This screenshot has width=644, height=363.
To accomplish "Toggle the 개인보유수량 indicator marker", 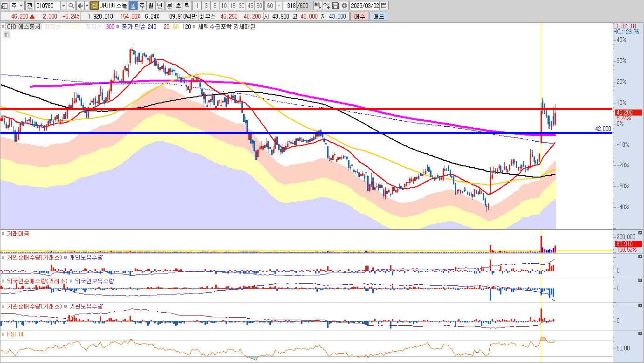I will pyautogui.click(x=65, y=257).
